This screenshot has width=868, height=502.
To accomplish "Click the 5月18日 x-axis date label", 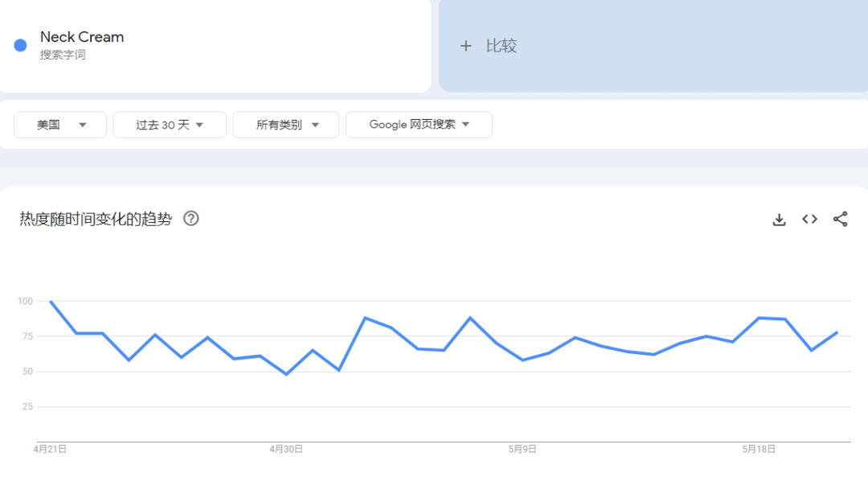I will tap(759, 449).
